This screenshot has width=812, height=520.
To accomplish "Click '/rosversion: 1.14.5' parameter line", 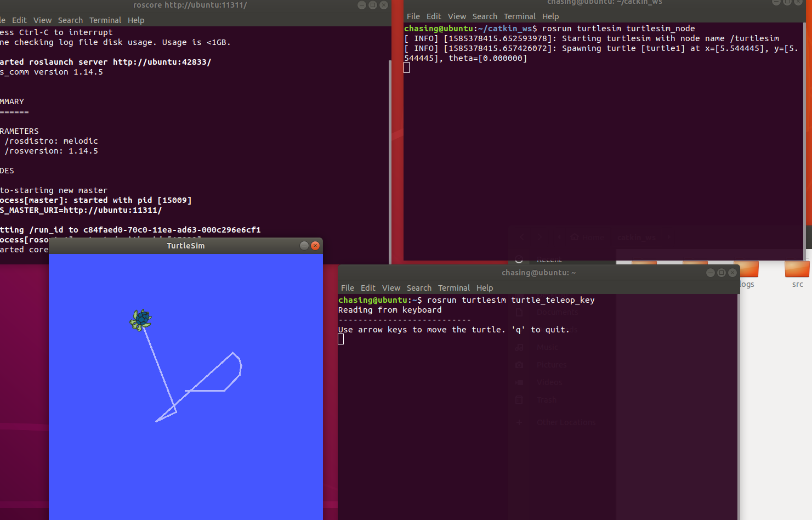I will [x=51, y=151].
